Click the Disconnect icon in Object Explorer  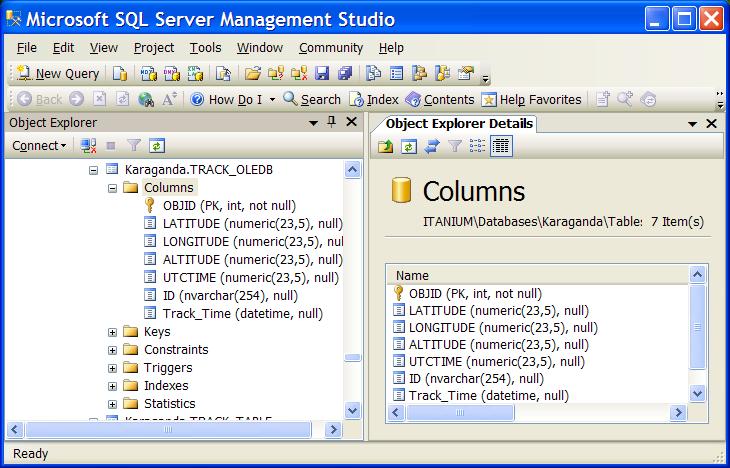pos(88,146)
